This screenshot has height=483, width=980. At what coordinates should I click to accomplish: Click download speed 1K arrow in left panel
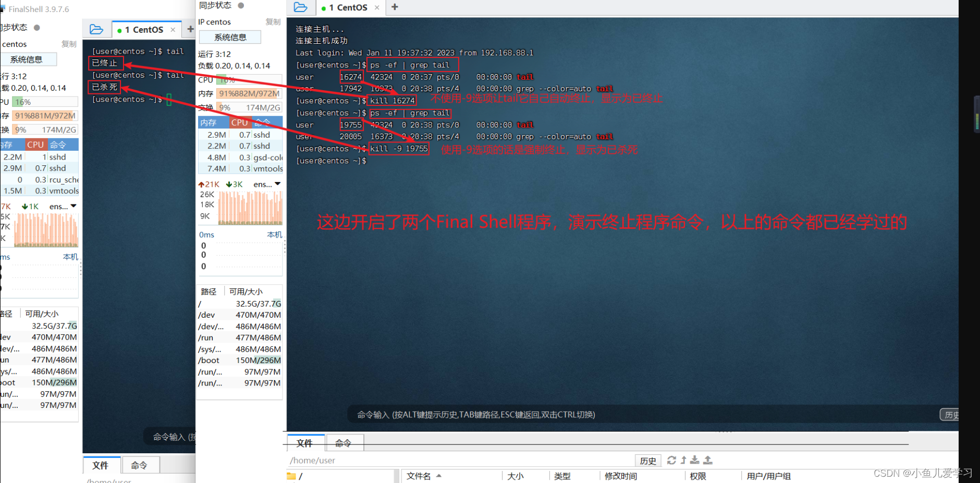click(30, 207)
